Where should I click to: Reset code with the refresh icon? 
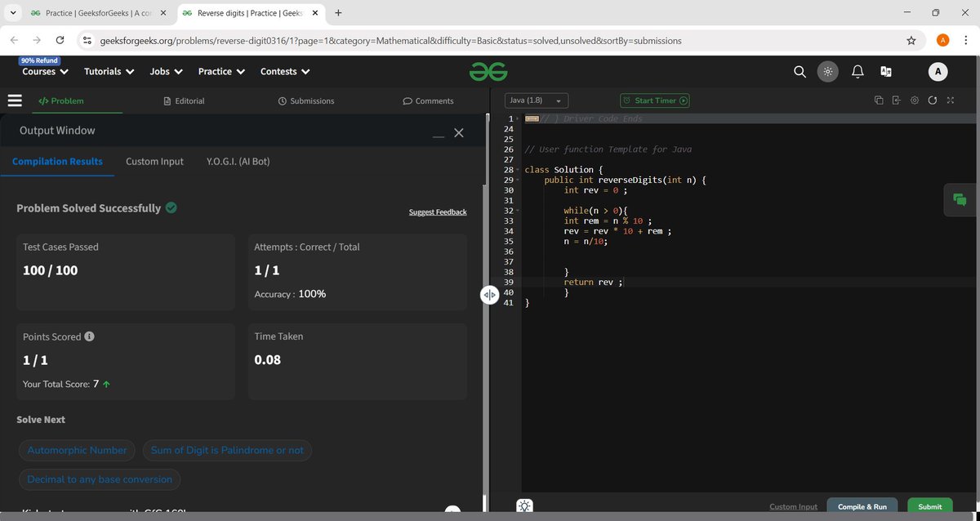933,100
